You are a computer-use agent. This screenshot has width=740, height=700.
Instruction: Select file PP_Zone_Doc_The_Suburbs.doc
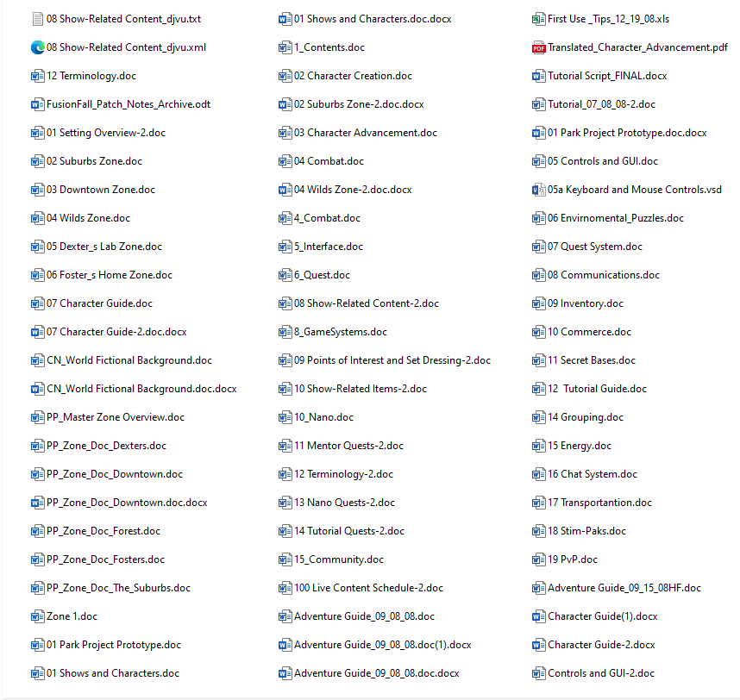coord(110,588)
